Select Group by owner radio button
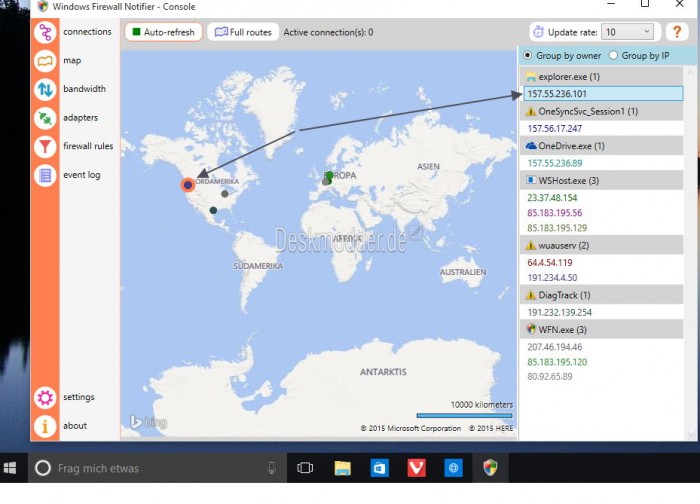 click(528, 55)
